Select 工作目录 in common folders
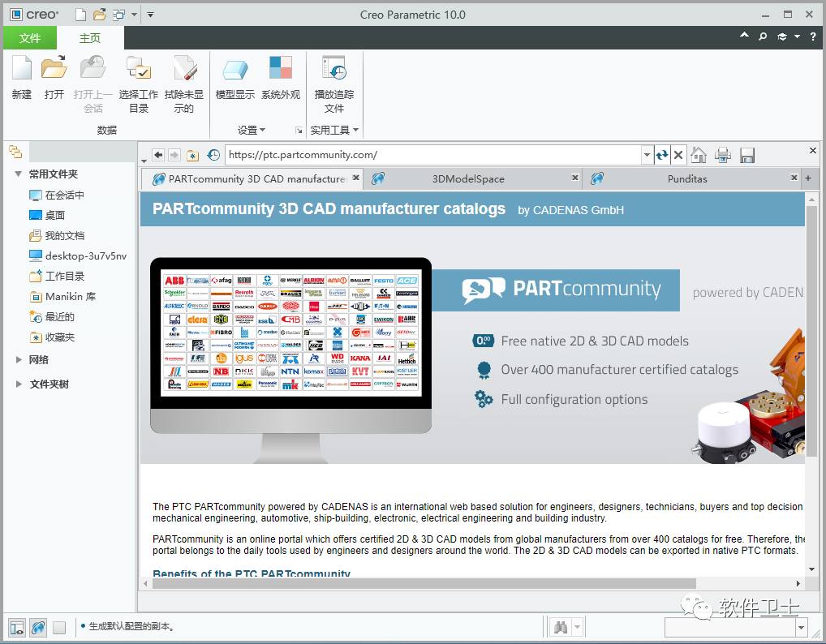The width and height of the screenshot is (826, 644). click(x=57, y=276)
